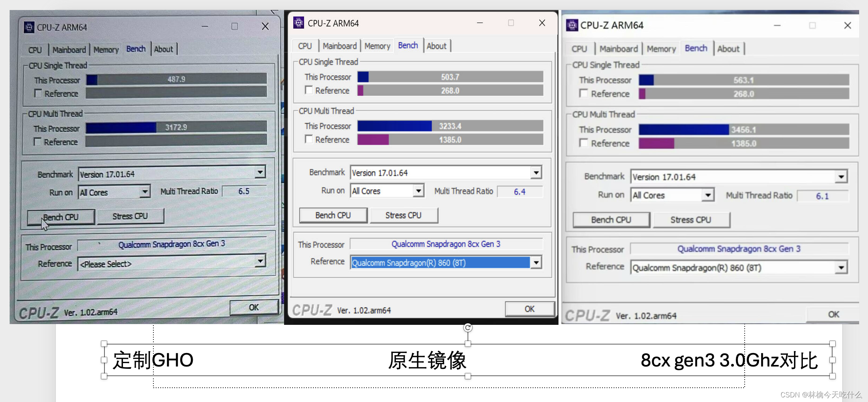Open Benchmark version dropdown in right window
This screenshot has height=402, width=868.
[x=841, y=177]
